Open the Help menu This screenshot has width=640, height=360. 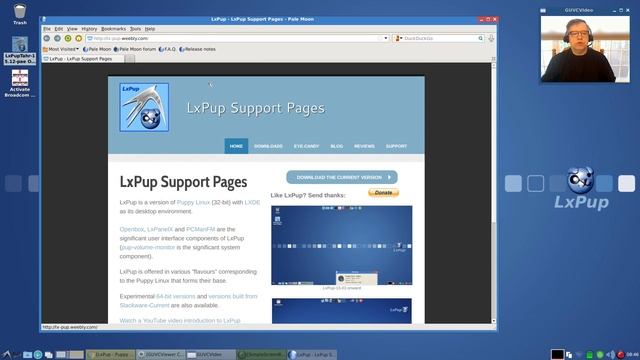coord(150,29)
